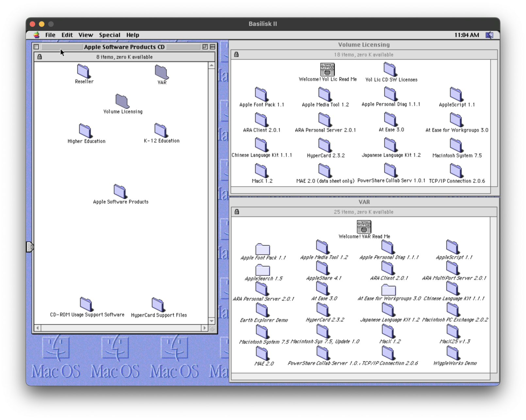Click scroll right arrow in CD window
The width and height of the screenshot is (526, 420).
(x=205, y=328)
